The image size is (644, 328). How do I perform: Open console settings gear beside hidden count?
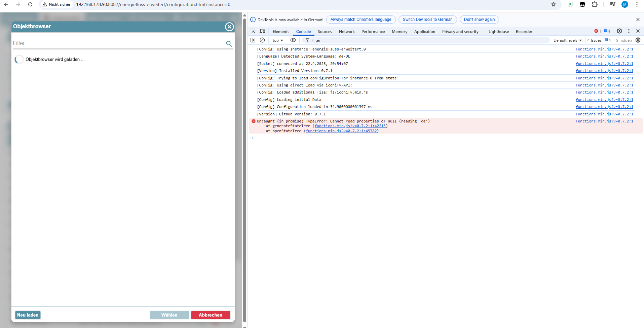pyautogui.click(x=638, y=40)
